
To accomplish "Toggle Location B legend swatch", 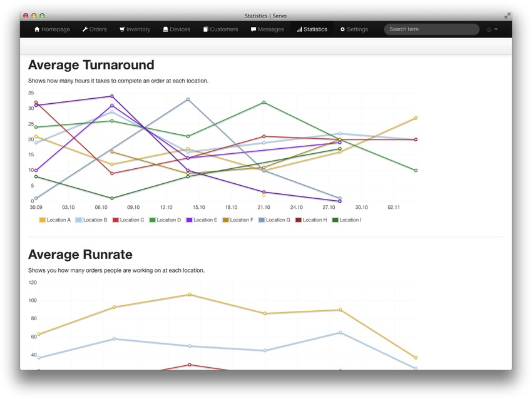I will 79,220.
